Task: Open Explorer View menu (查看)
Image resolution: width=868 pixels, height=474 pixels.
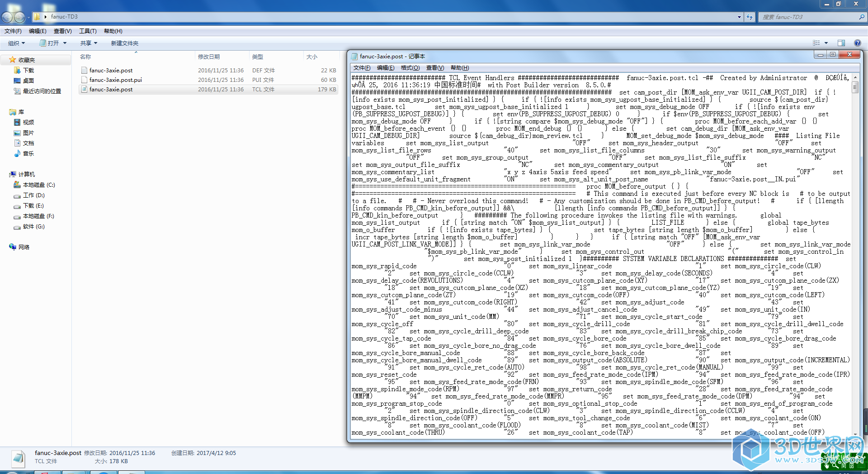Action: click(62, 31)
